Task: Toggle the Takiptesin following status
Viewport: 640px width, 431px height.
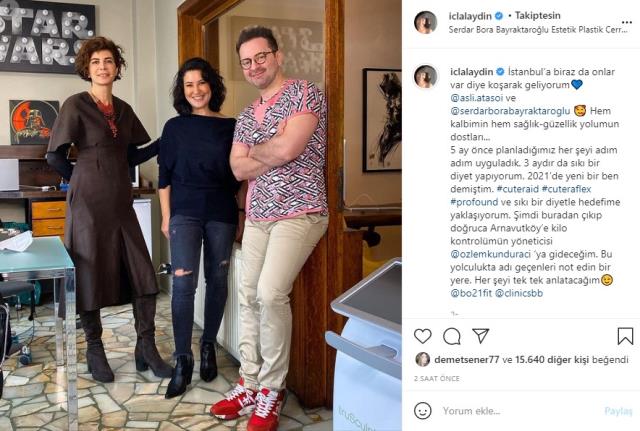Action: pos(537,16)
